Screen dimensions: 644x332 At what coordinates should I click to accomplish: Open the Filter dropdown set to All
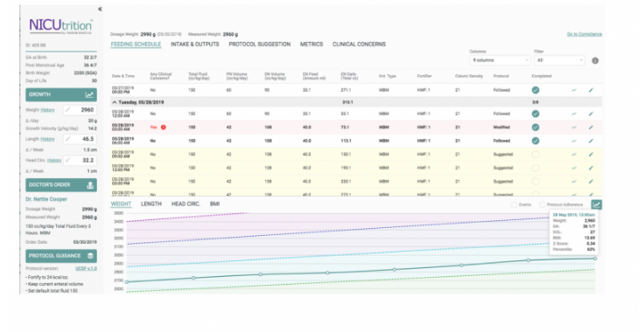[559, 60]
